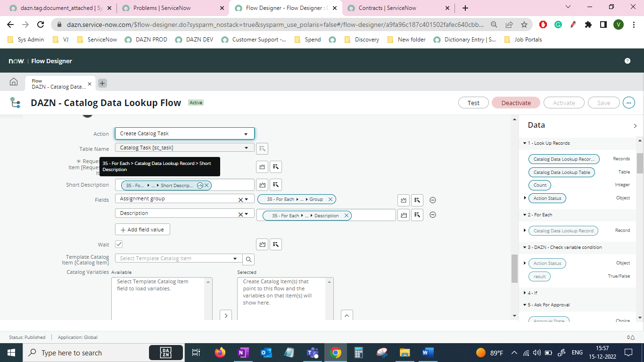
Task: Reload the browser page
Action: click(41, 25)
